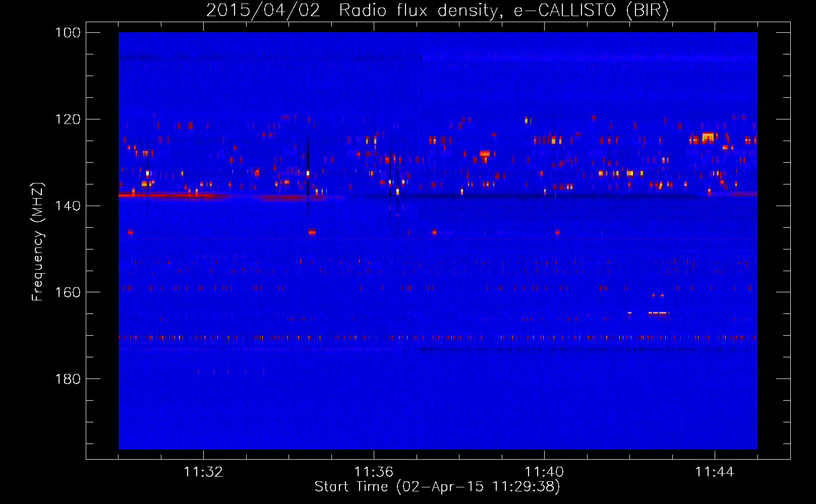Click the 160 frequency tick label

(68, 292)
